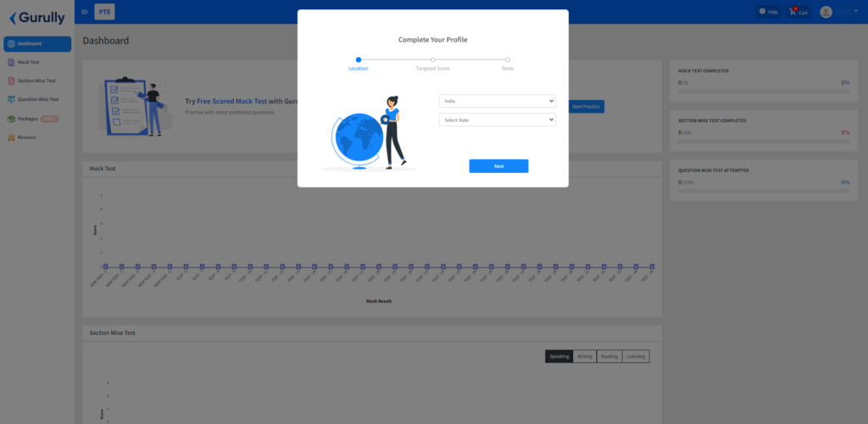This screenshot has height=424, width=868.
Task: Open the India country dropdown
Action: point(497,101)
